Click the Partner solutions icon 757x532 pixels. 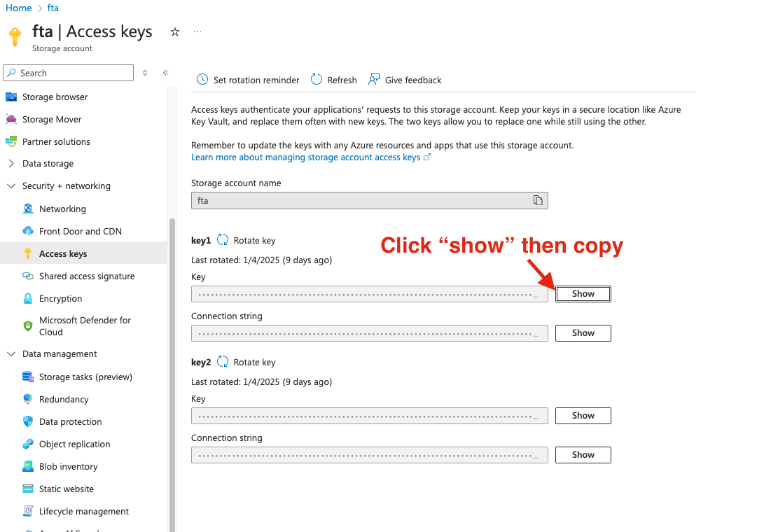pos(11,141)
